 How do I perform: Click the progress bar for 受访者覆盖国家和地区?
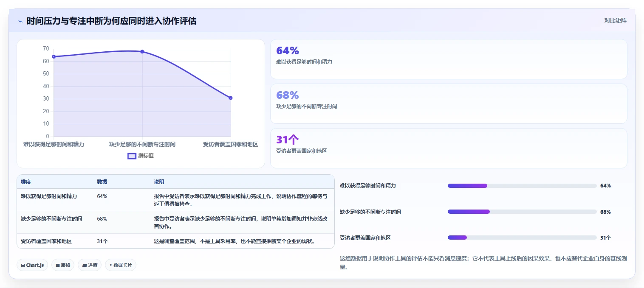coord(522,238)
